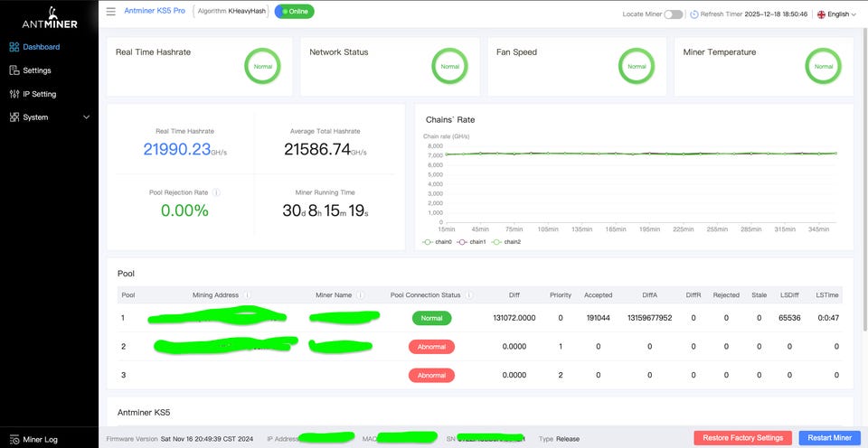Click Abnormal status badge for pool 3
The height and width of the screenshot is (448, 868).
432,375
